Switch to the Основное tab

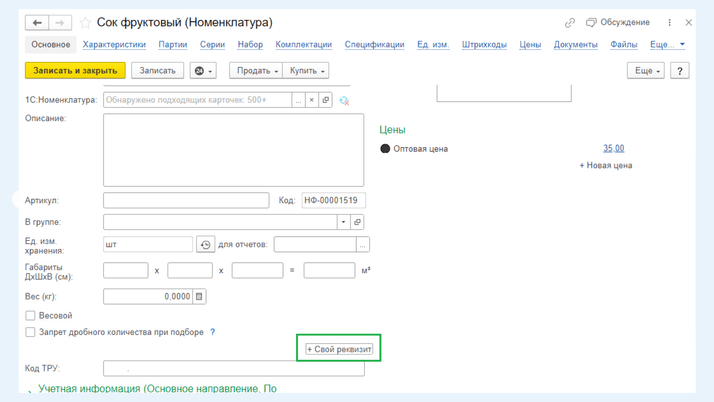pos(51,45)
